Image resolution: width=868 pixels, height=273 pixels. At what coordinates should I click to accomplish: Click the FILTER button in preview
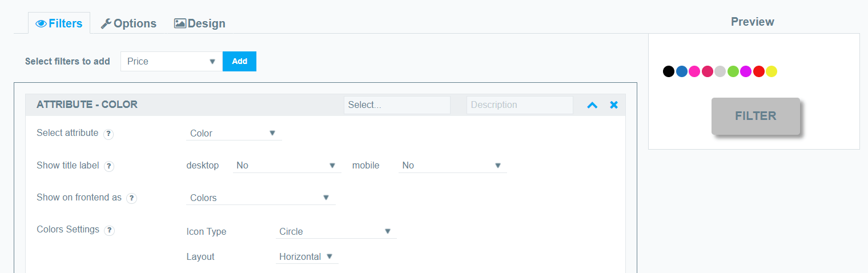pos(756,116)
